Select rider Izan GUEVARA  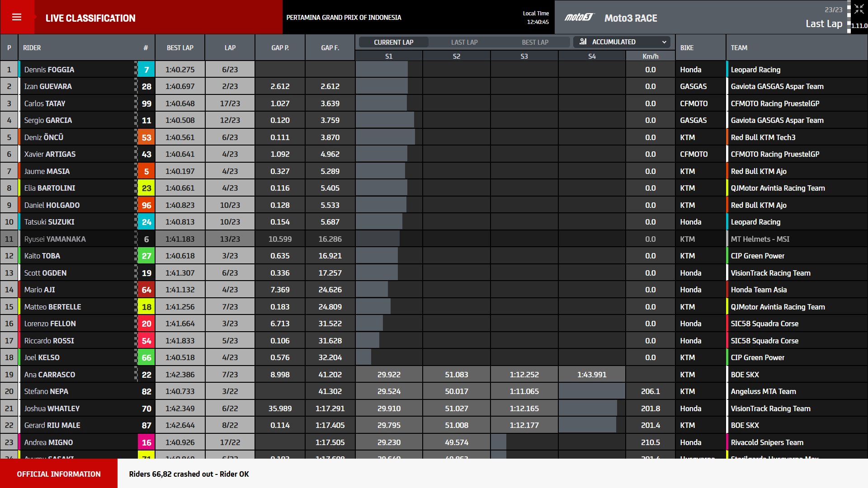(x=48, y=86)
